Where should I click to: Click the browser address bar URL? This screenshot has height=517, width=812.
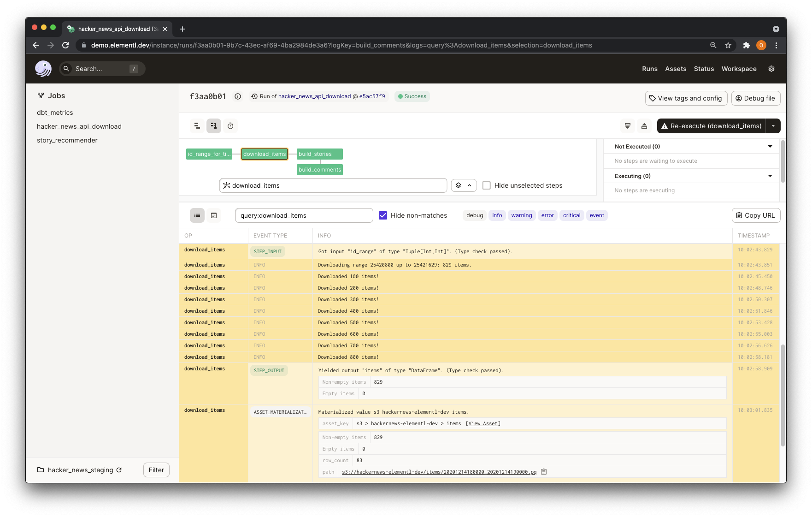[x=341, y=45]
